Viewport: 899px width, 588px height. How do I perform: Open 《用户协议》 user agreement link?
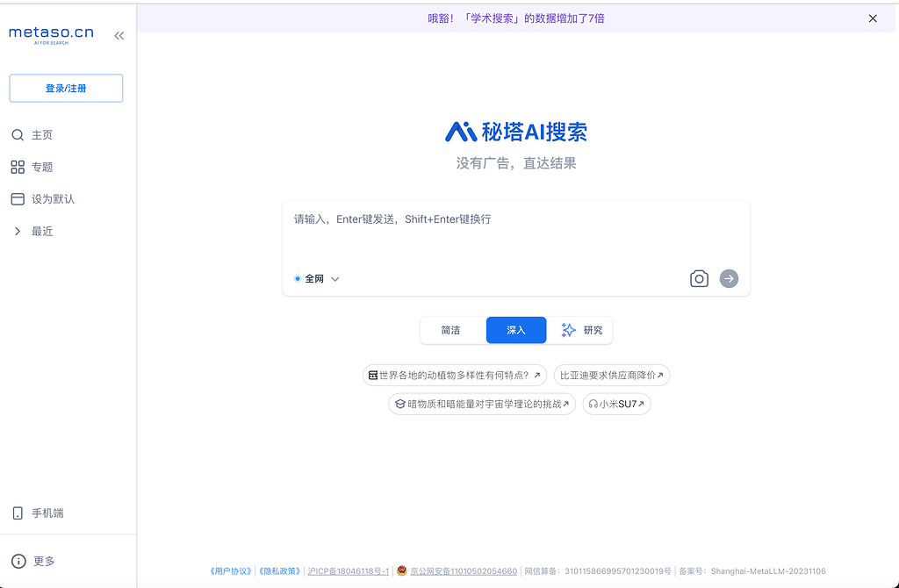[x=231, y=570]
